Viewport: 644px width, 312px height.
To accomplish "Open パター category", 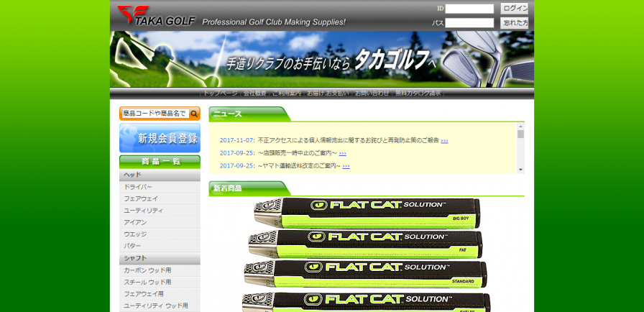I will tap(160, 246).
